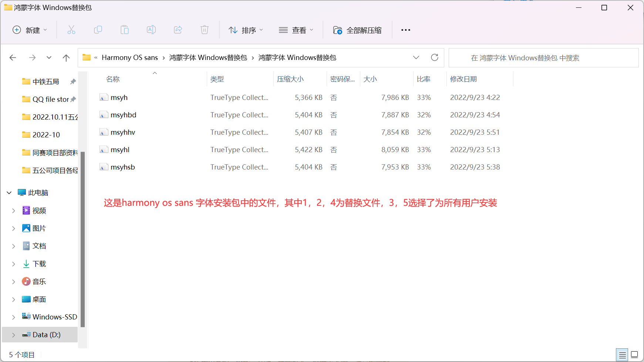Click the msyhsb font file icon
The image size is (644, 362).
click(104, 167)
